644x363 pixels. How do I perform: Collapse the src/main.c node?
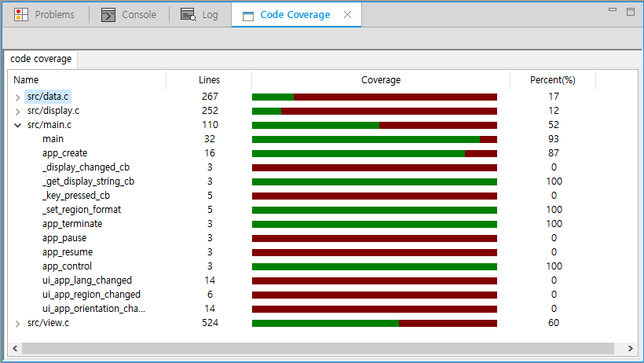[17, 125]
